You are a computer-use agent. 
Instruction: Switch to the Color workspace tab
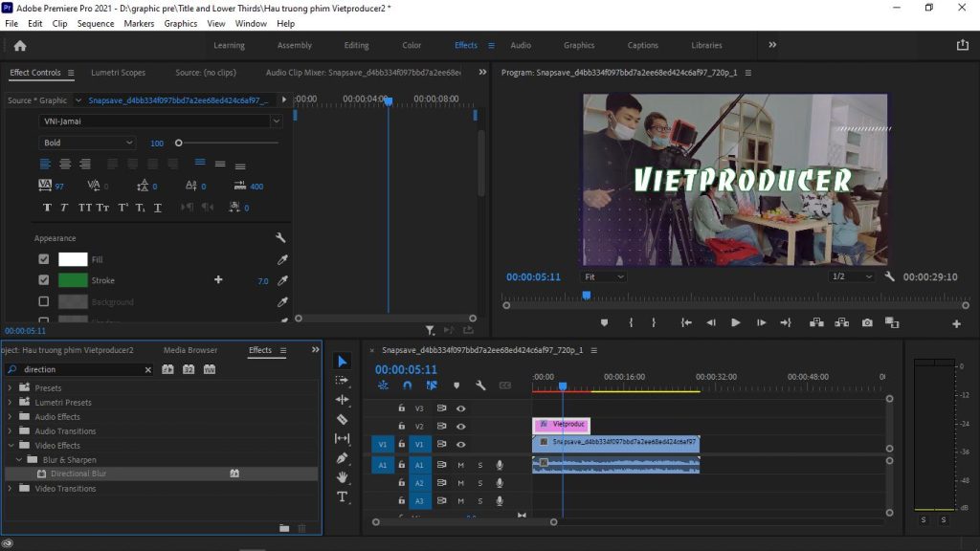point(412,44)
